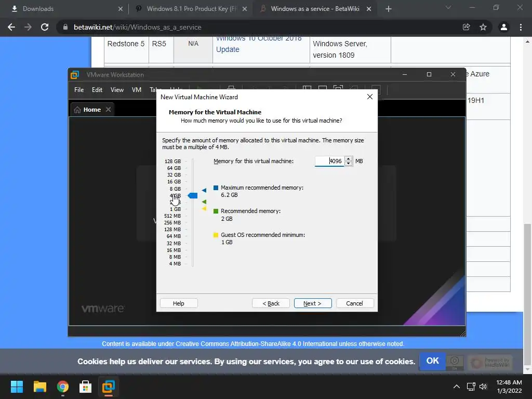Click the green Recommended memory legend square
The width and height of the screenshot is (532, 399).
216,211
